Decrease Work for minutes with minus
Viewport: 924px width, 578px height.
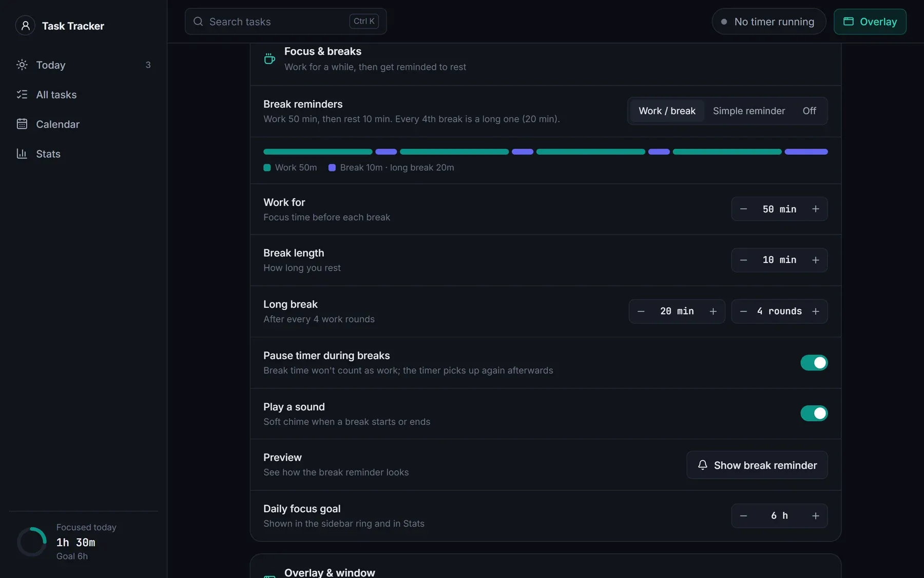(743, 209)
